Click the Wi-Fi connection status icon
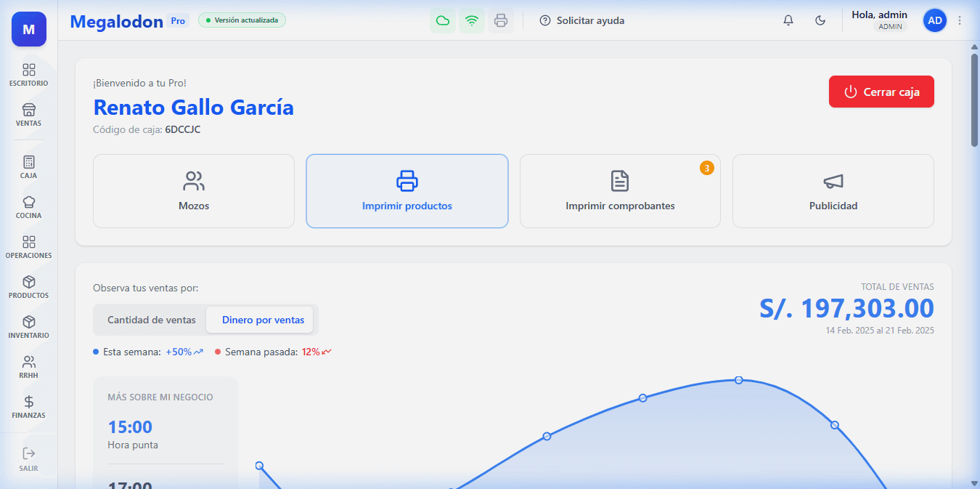The image size is (980, 489). pos(472,20)
